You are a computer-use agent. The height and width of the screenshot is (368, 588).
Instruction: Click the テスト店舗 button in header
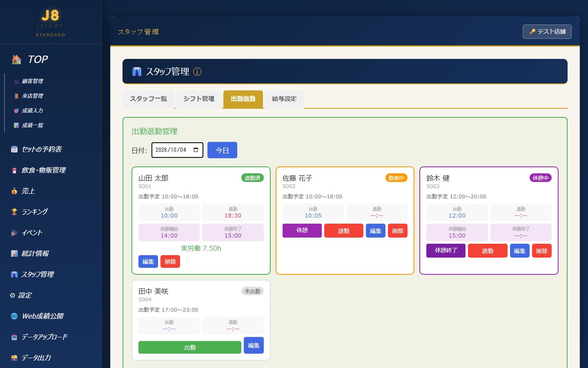pos(547,31)
